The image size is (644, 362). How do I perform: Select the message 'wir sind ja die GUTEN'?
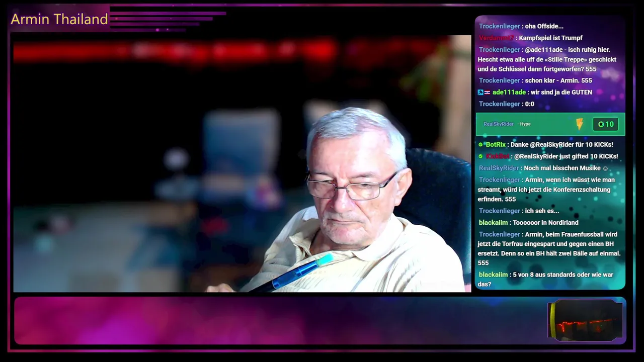click(x=561, y=93)
